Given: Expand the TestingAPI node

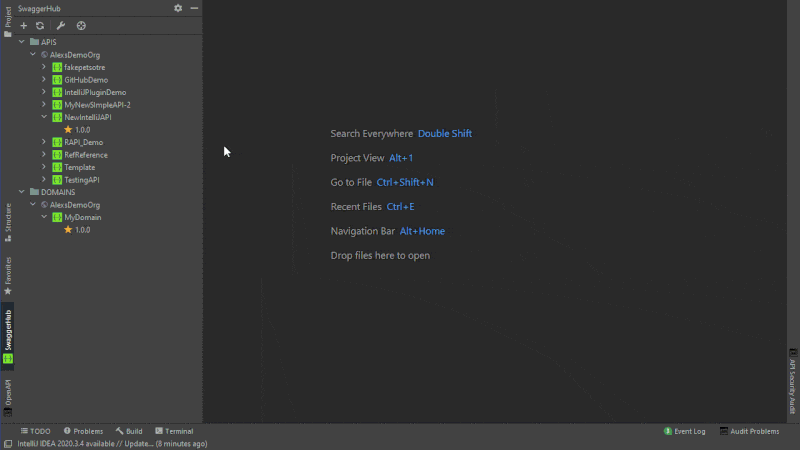Looking at the screenshot, I should [44, 180].
